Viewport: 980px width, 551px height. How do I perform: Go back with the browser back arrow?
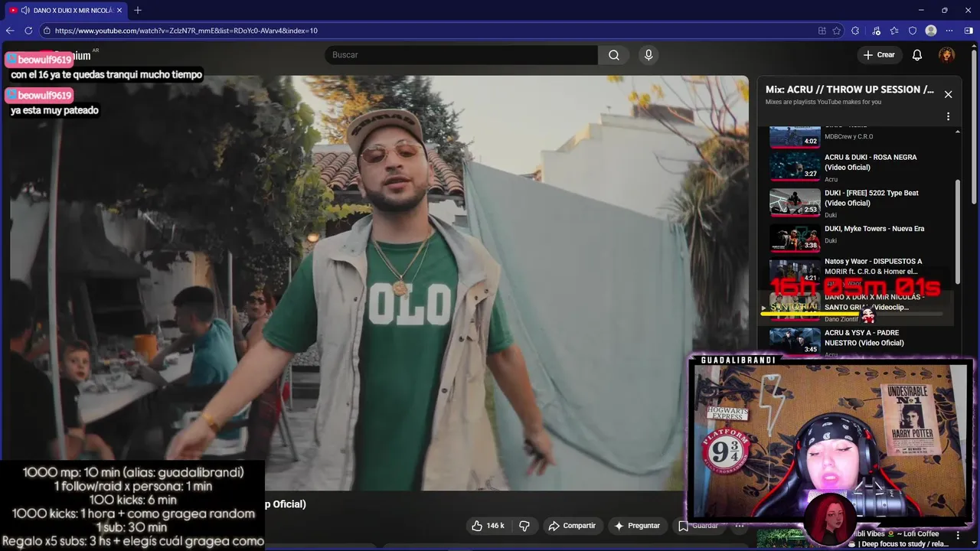(x=10, y=31)
